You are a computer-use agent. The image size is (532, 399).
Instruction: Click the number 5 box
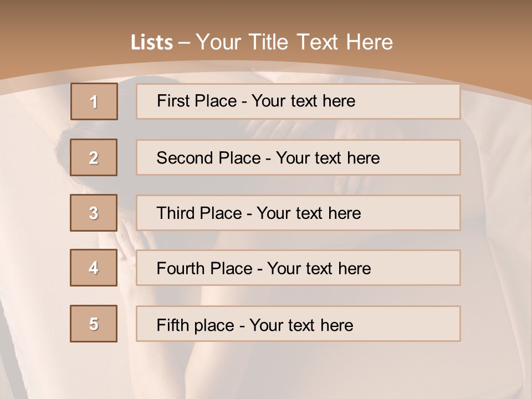point(94,324)
